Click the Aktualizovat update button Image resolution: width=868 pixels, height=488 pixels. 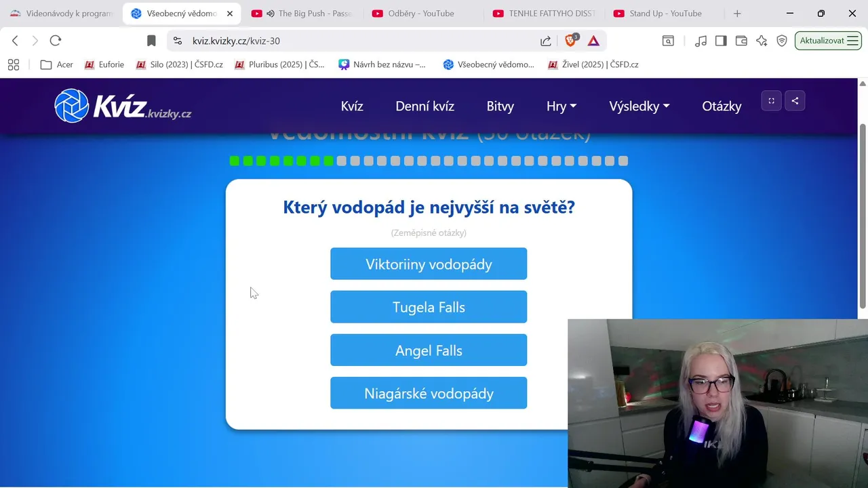[x=828, y=41]
